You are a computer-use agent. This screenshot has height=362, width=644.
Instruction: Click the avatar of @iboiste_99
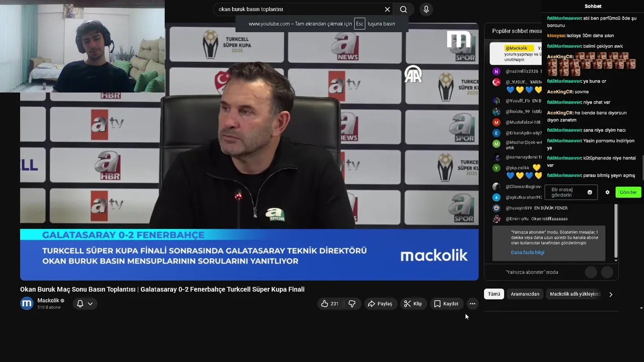click(x=496, y=112)
